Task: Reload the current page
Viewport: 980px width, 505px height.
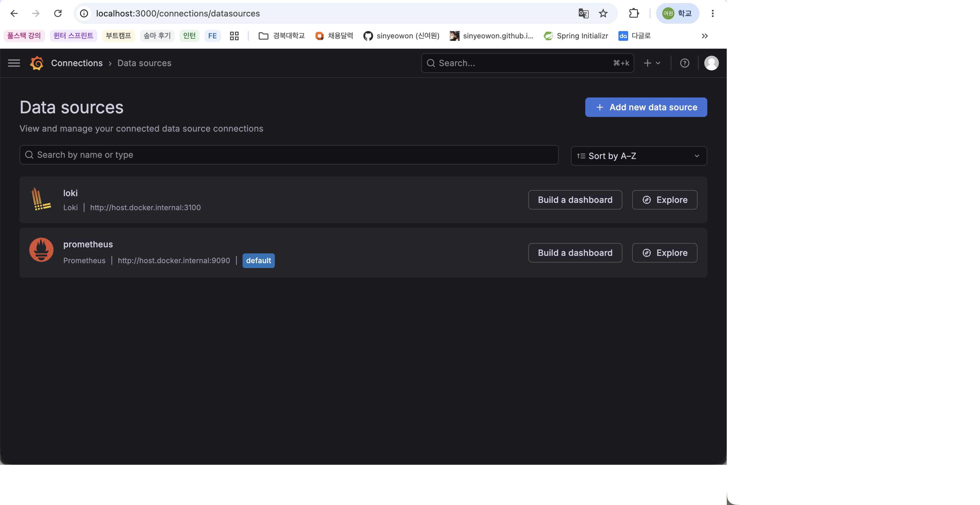Action: point(58,14)
